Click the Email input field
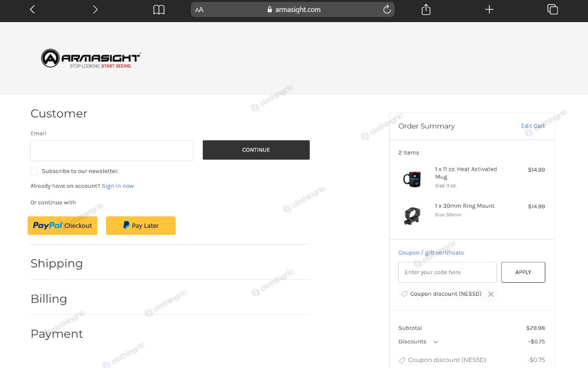588x368 pixels. coord(112,151)
